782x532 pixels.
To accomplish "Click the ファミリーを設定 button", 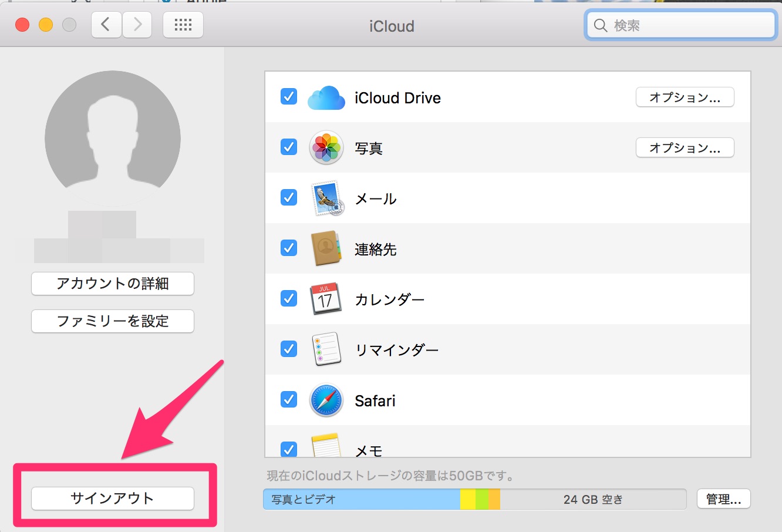I will point(113,321).
